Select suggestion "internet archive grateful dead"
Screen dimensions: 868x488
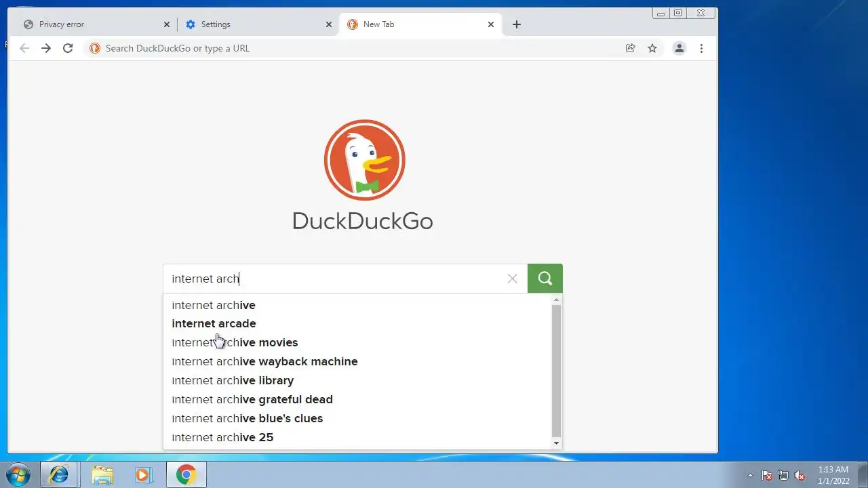(x=357, y=400)
